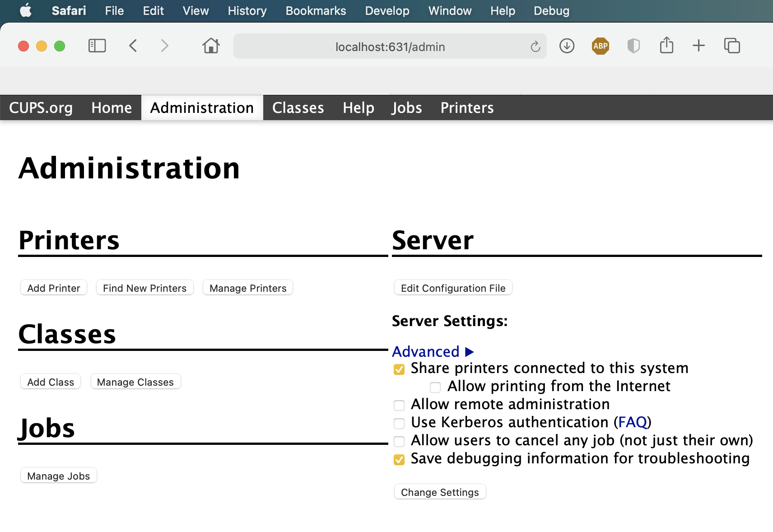
Task: Open the Downloads icon in Safari toolbar
Action: [567, 46]
